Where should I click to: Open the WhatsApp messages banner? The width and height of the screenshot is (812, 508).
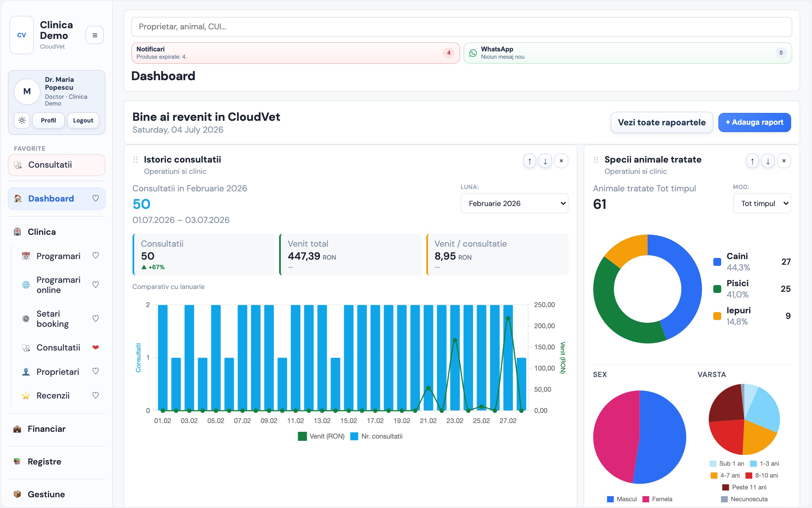coord(627,53)
